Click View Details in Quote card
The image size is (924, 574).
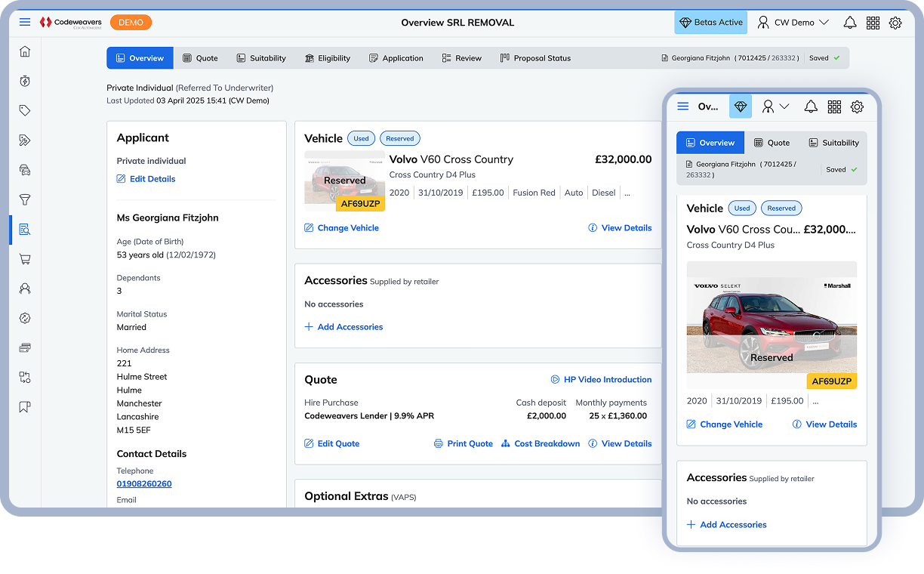pos(620,444)
